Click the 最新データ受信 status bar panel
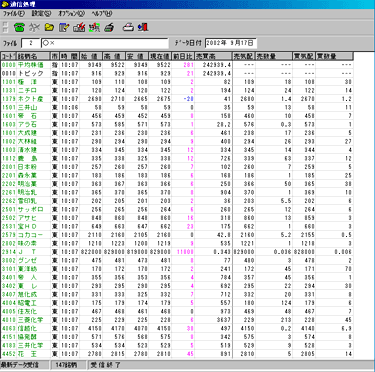This screenshot has height=372, width=375. pyautogui.click(x=25, y=365)
